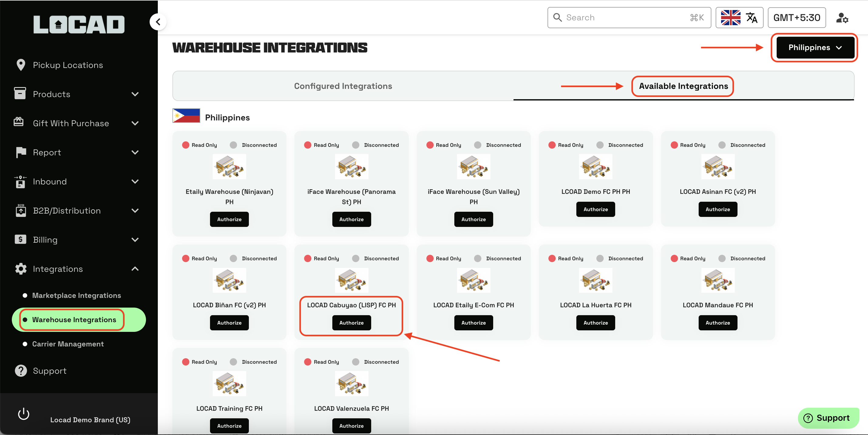This screenshot has width=868, height=435.
Task: Click the Pickup Locations pin icon
Action: [x=21, y=65]
